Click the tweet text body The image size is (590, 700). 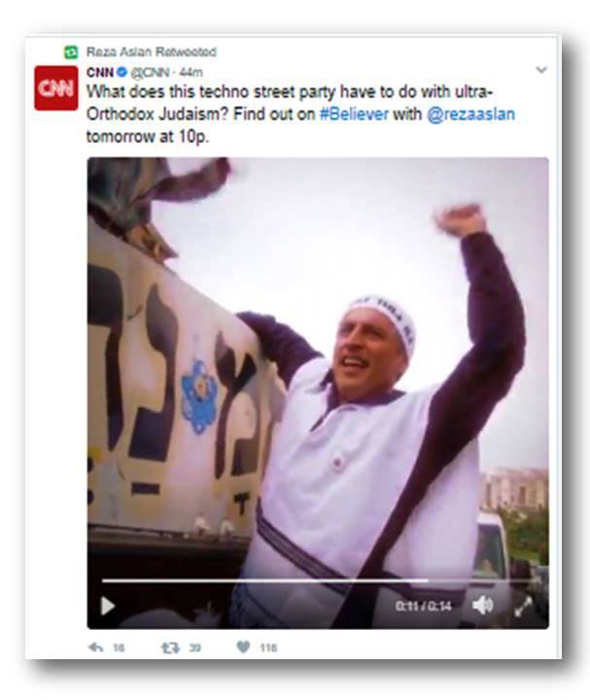(x=300, y=115)
